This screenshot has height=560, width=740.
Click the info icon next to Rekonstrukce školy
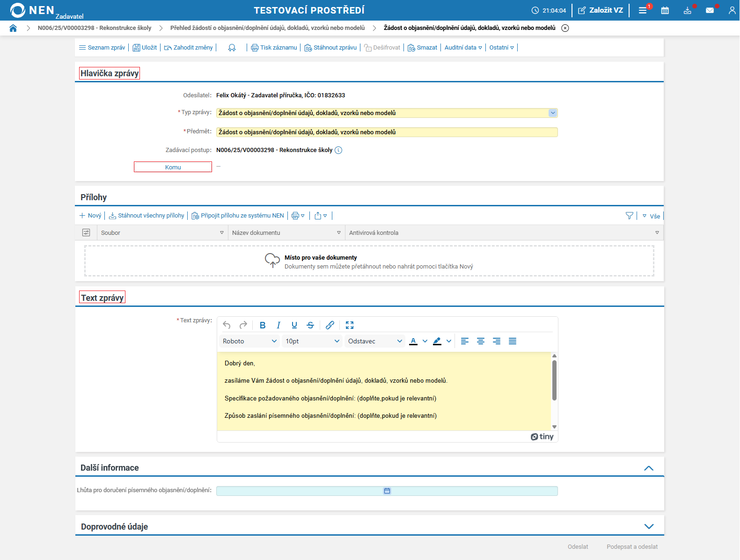coord(338,150)
